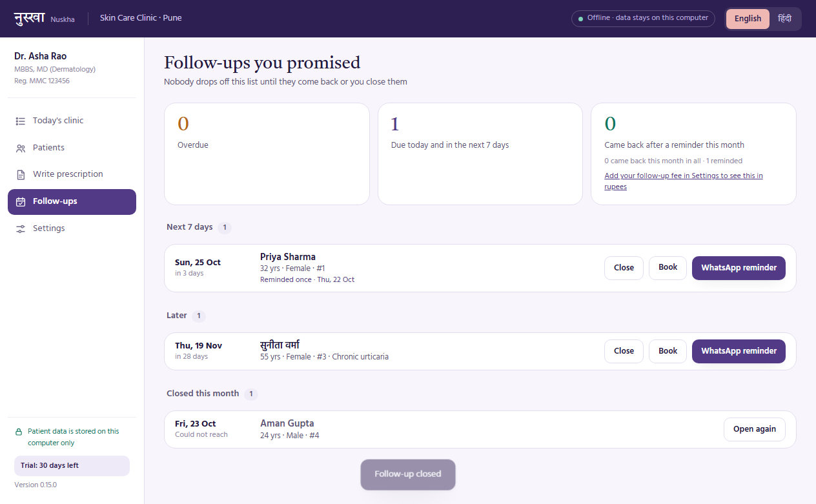816x504 pixels.
Task: Go to Patients section
Action: point(72,148)
